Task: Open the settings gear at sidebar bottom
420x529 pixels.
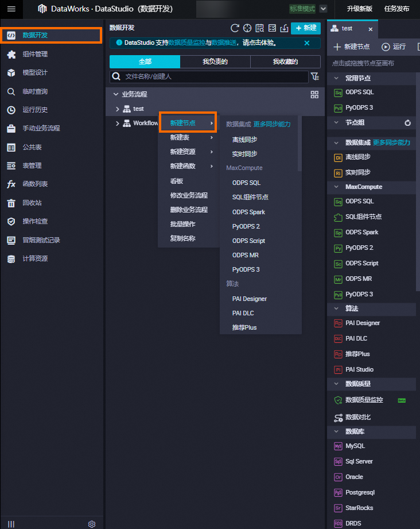Action: click(x=92, y=524)
